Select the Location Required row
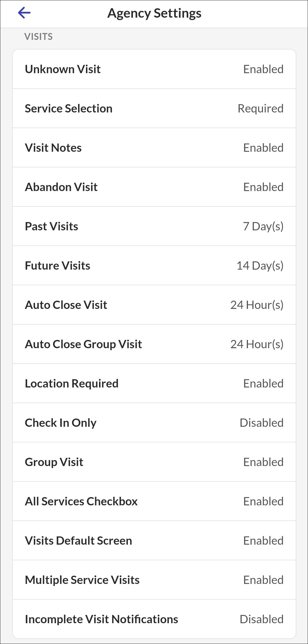308x644 pixels. coord(154,383)
